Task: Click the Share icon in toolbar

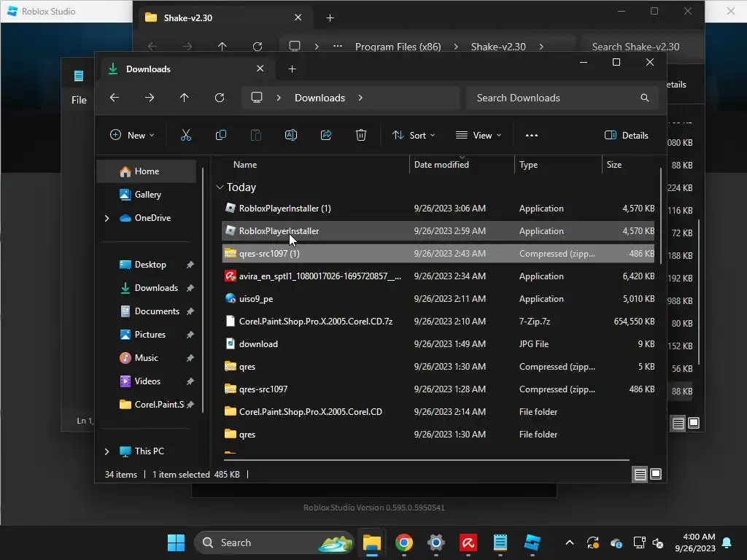Action: point(326,135)
